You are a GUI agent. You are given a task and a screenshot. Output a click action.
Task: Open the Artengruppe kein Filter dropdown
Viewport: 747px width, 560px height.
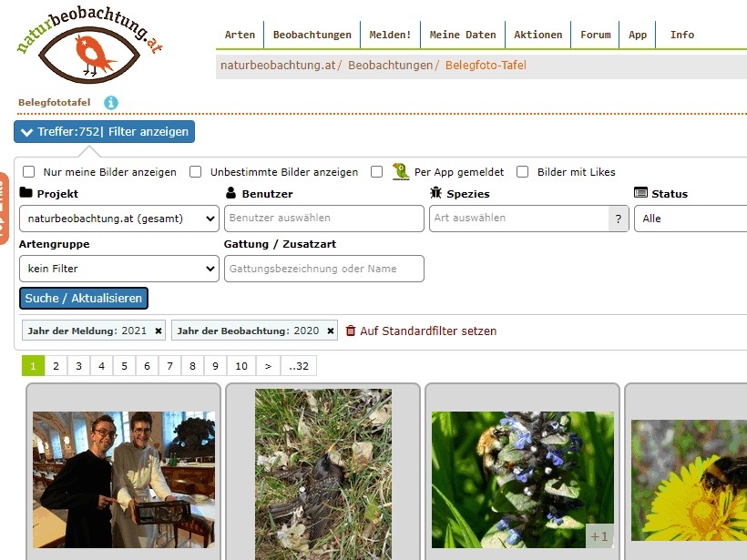[x=119, y=269]
